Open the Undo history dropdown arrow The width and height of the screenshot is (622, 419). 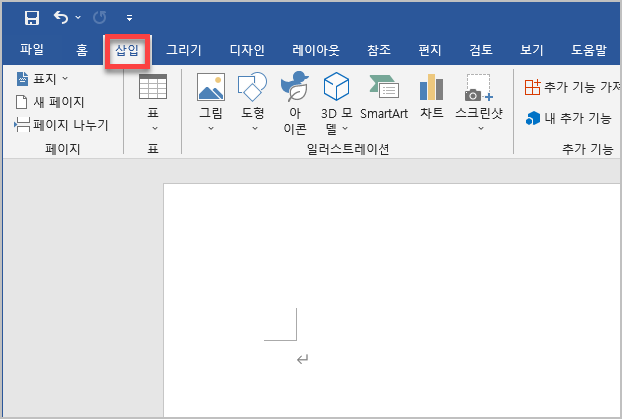click(78, 17)
